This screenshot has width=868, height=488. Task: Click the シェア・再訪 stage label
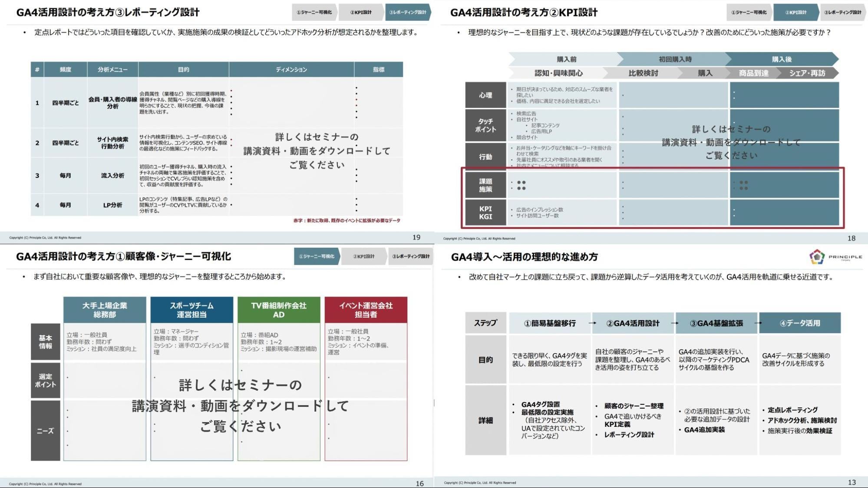[807, 73]
